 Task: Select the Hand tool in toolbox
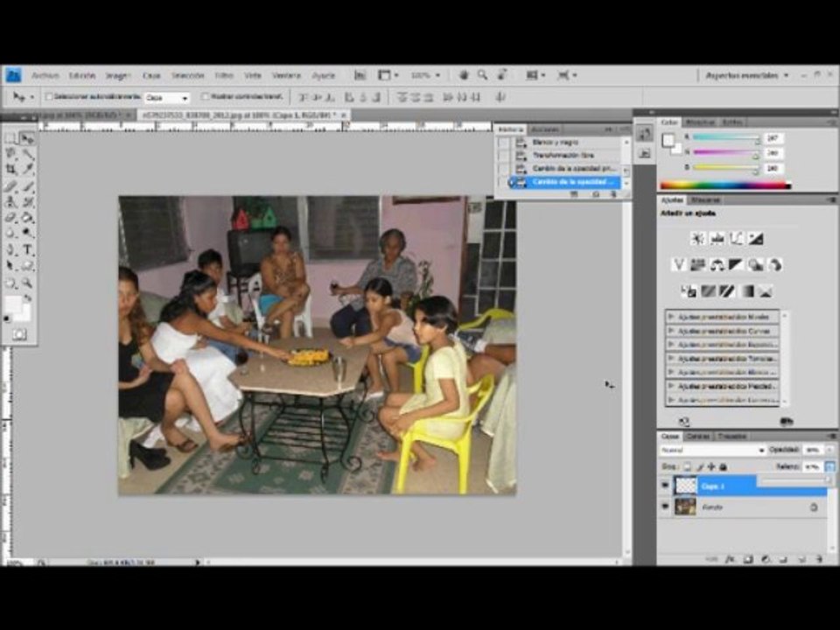click(x=10, y=283)
